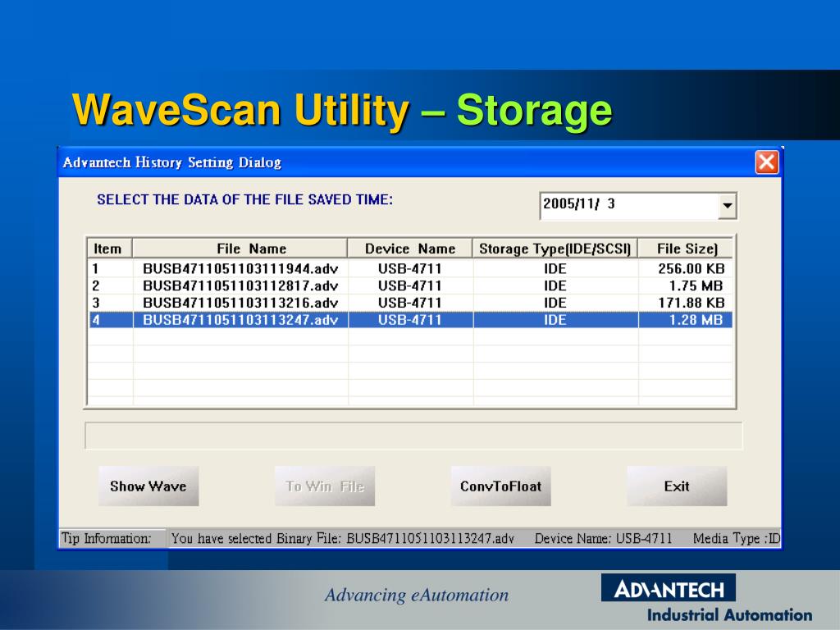The width and height of the screenshot is (840, 630).
Task: Click the Show Wave button
Action: (148, 486)
